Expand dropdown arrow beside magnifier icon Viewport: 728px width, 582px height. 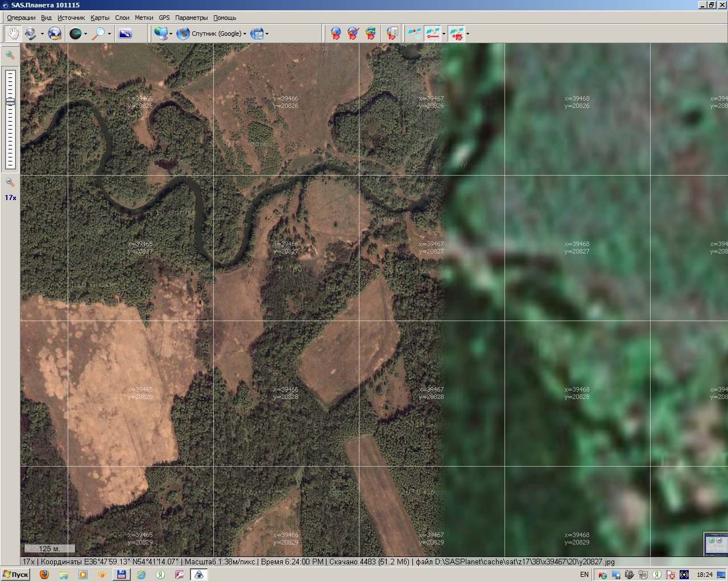point(109,34)
